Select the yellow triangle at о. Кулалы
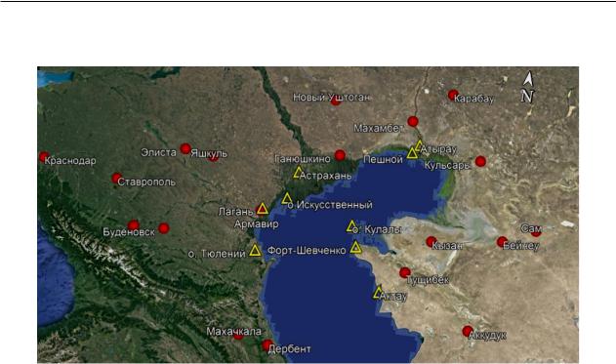Image resolution: width=616 pixels, height=364 pixels. [351, 226]
